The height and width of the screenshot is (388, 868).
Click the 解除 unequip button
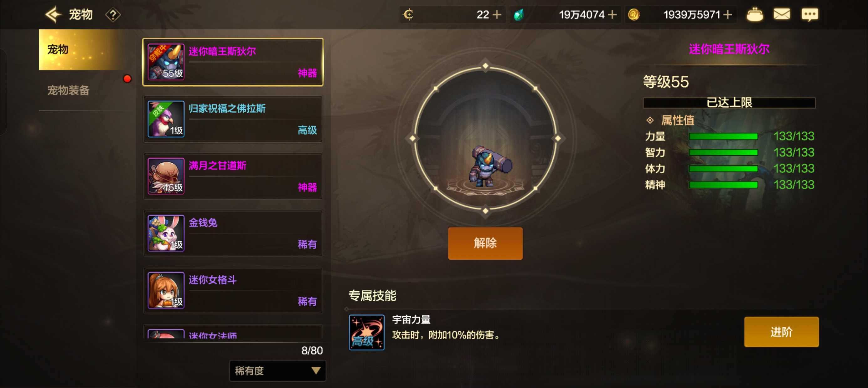tap(485, 243)
